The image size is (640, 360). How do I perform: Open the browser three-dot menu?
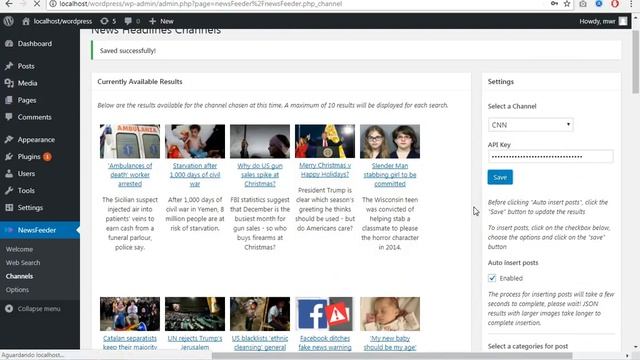631,4
